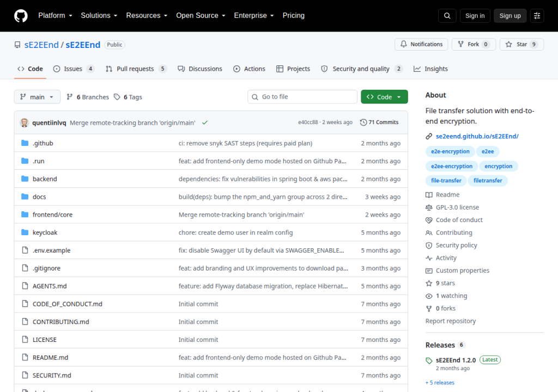558x392 pixels.
Task: Open the Projects tab
Action: (293, 69)
